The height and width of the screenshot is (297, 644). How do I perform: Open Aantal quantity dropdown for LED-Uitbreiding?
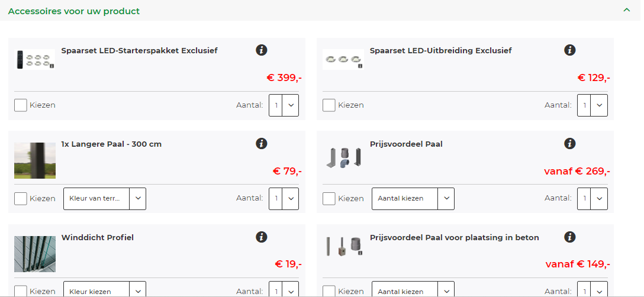tap(593, 105)
